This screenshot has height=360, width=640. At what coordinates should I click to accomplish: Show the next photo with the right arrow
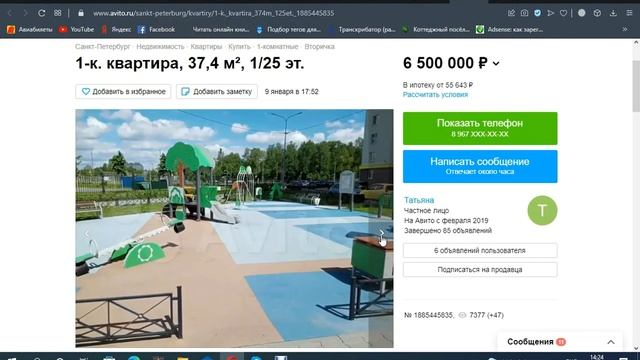click(382, 233)
